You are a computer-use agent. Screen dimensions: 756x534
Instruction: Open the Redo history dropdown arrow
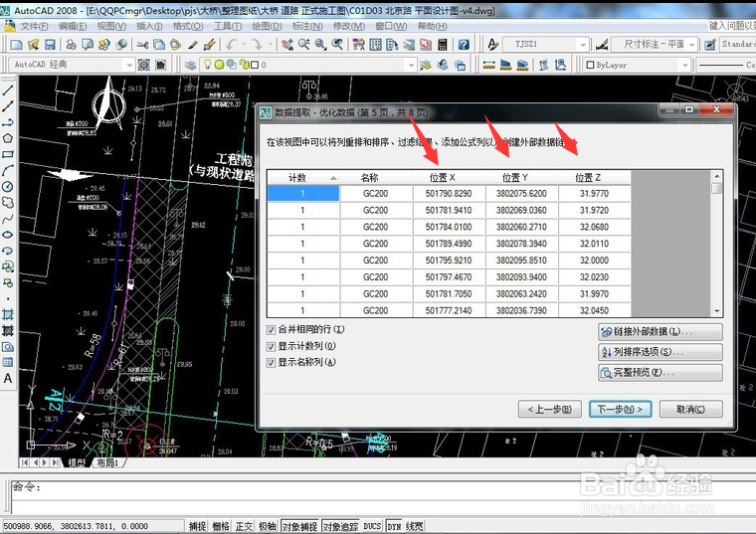(270, 45)
